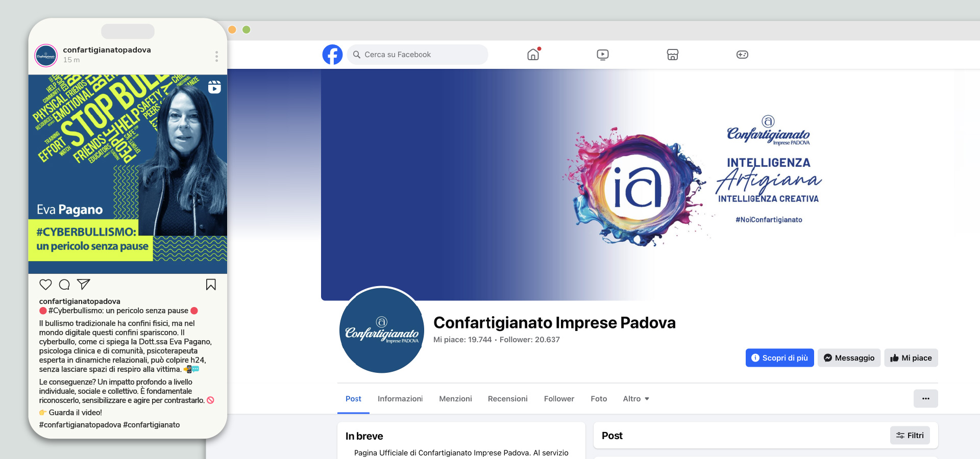Click the Cerca su Facebook search field
Image resolution: width=980 pixels, height=459 pixels.
coord(418,55)
